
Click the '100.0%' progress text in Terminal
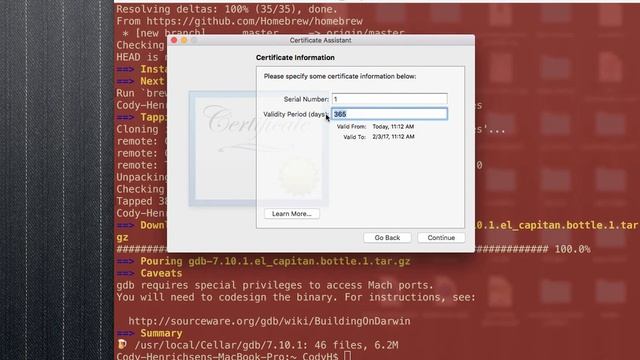click(x=572, y=249)
